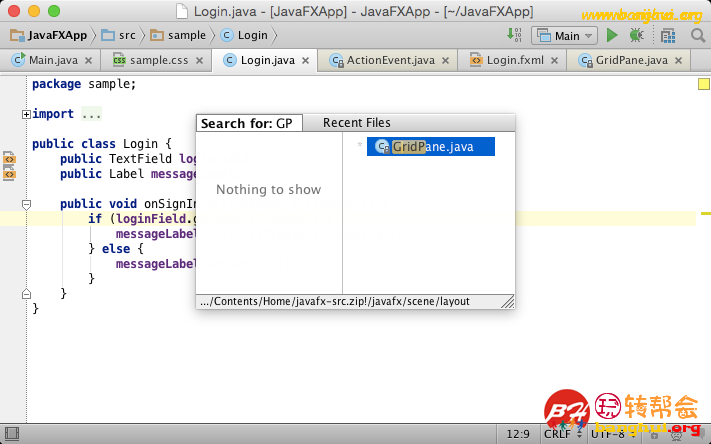Screen dimensions: 711x444
Task: Click Recent Files popup header
Action: [356, 123]
